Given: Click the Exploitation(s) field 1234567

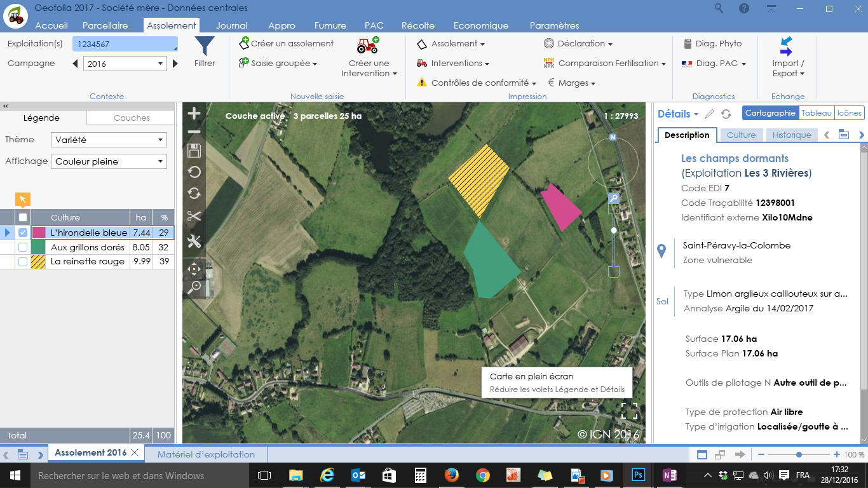Looking at the screenshot, I should [125, 44].
